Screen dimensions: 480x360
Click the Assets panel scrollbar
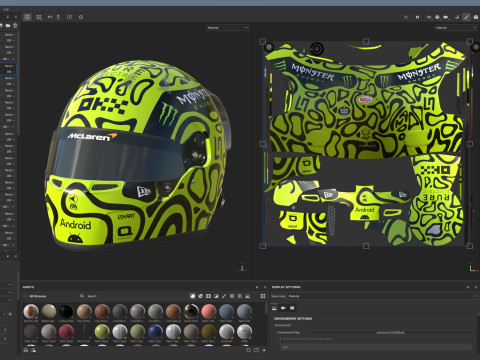pos(266,308)
